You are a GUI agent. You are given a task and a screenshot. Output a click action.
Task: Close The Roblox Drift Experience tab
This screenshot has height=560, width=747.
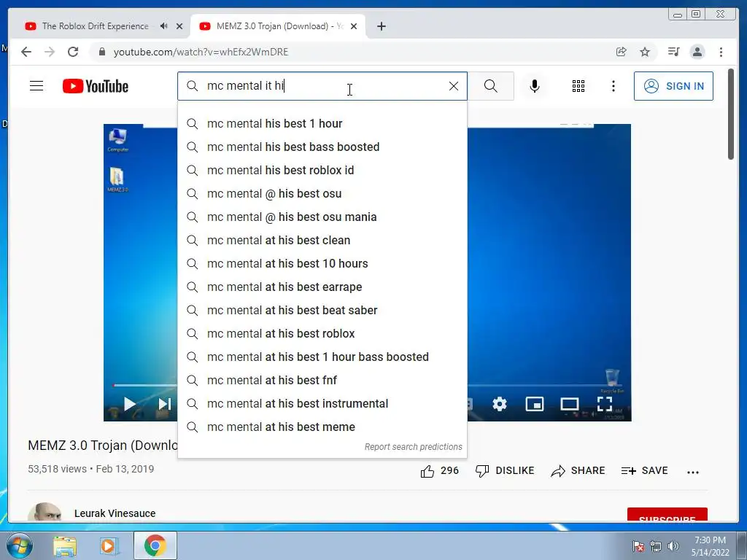click(x=179, y=26)
